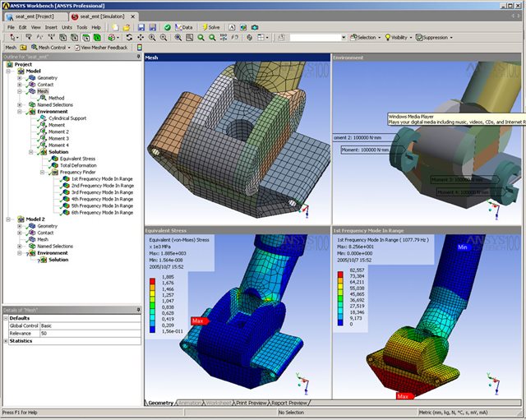
Task: Click the camera snapshot icon
Action: 255,27
